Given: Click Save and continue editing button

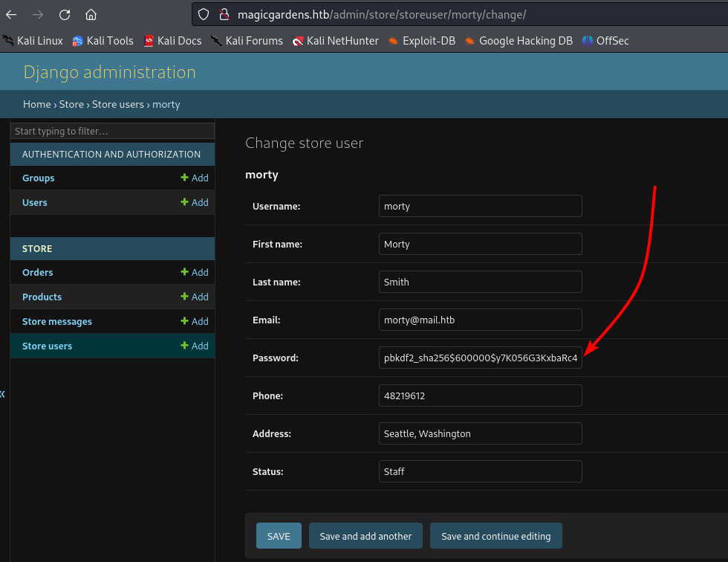Looking at the screenshot, I should point(495,536).
